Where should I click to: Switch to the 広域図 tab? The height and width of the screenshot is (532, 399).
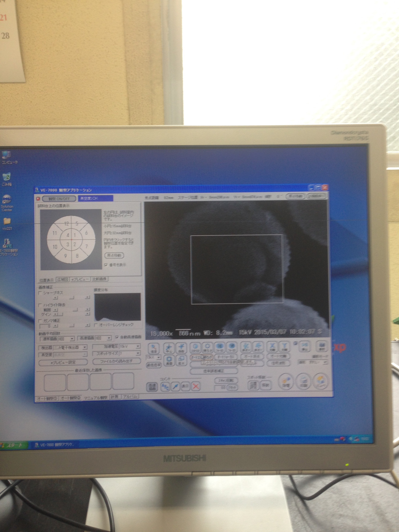click(x=63, y=279)
